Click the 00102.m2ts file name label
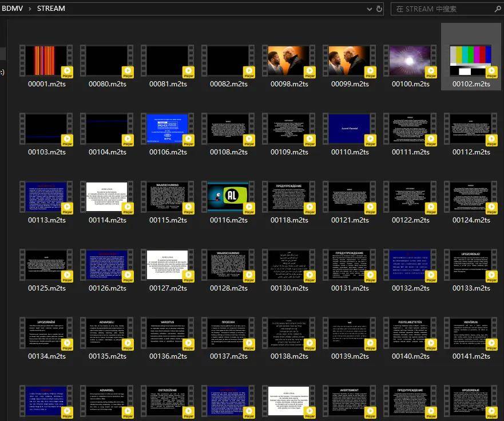 pos(471,84)
